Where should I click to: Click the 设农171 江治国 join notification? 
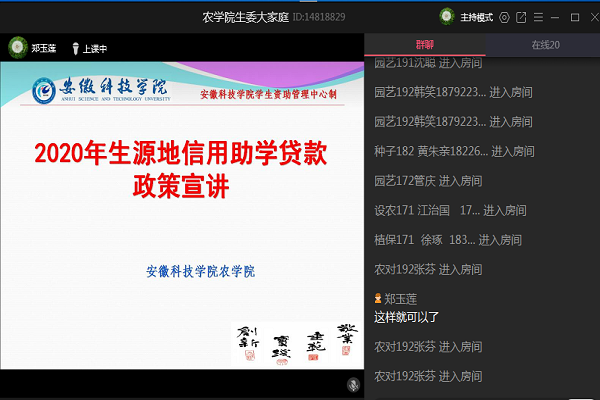point(449,211)
